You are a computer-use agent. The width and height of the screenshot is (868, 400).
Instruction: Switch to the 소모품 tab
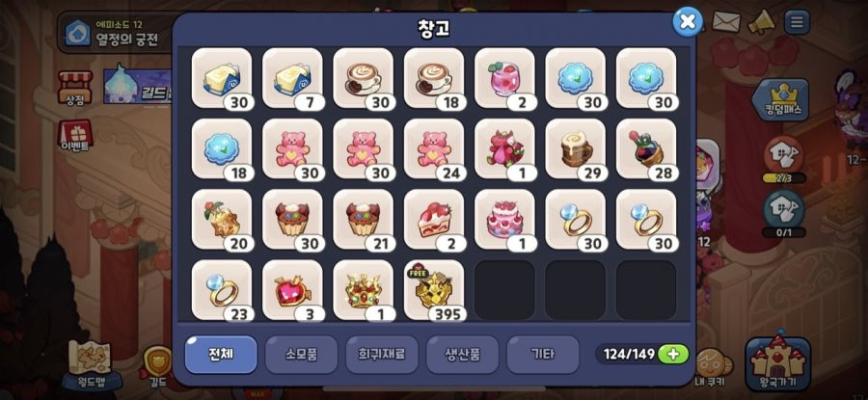301,355
